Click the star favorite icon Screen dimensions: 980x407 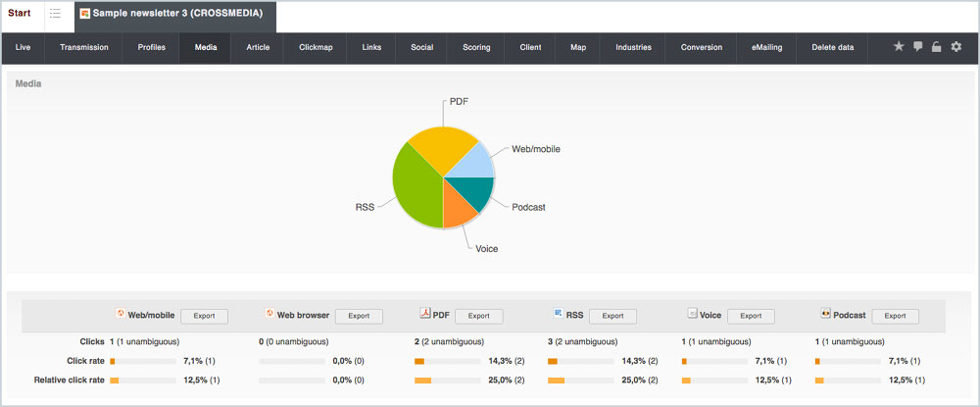pos(899,46)
